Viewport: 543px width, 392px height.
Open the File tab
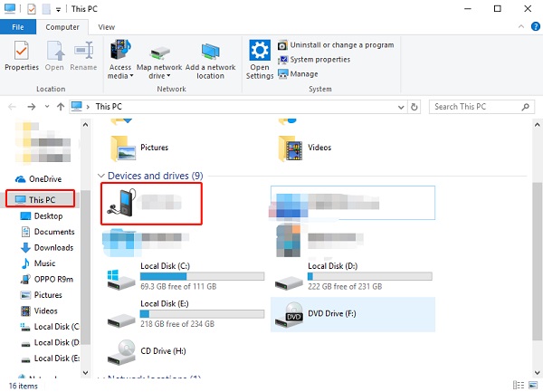(x=18, y=27)
